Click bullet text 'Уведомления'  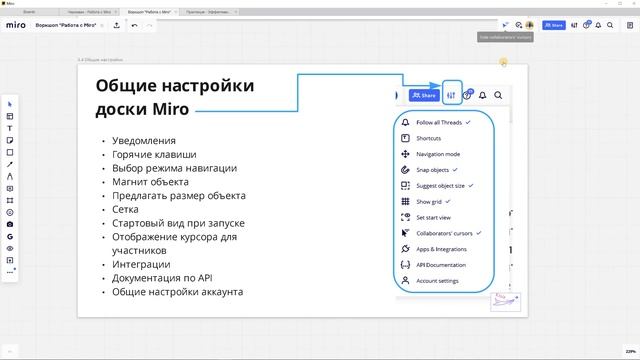144,141
